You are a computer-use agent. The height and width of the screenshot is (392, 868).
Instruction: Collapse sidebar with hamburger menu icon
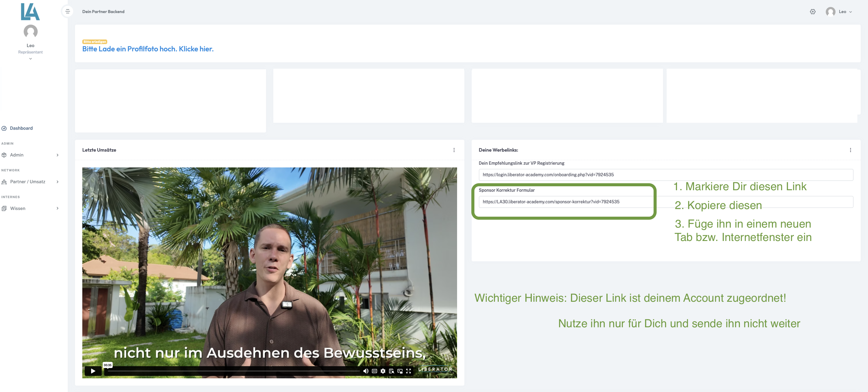pyautogui.click(x=67, y=12)
